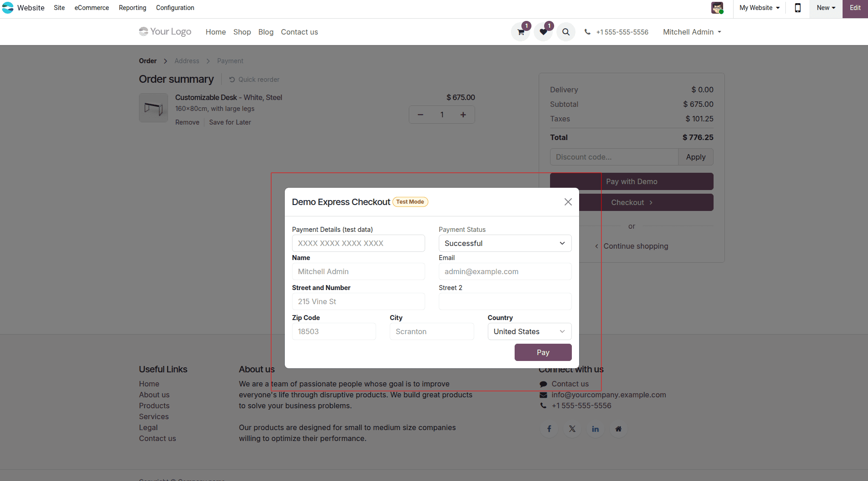The height and width of the screenshot is (481, 868).
Task: Open the Payment Status dropdown
Action: point(505,243)
